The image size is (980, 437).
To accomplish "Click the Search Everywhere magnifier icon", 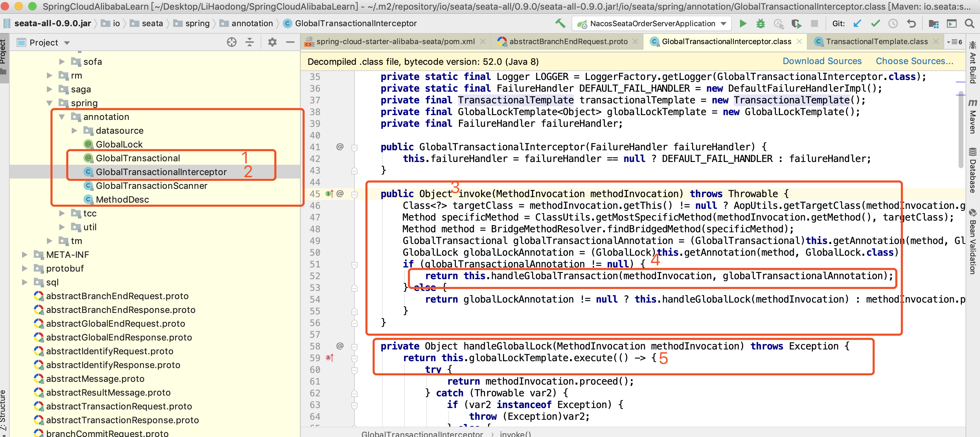I will point(969,23).
